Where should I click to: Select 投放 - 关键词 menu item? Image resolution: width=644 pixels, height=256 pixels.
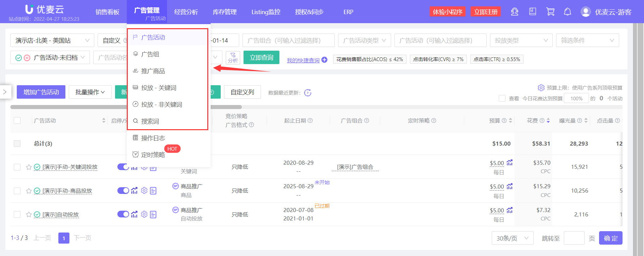(x=169, y=88)
